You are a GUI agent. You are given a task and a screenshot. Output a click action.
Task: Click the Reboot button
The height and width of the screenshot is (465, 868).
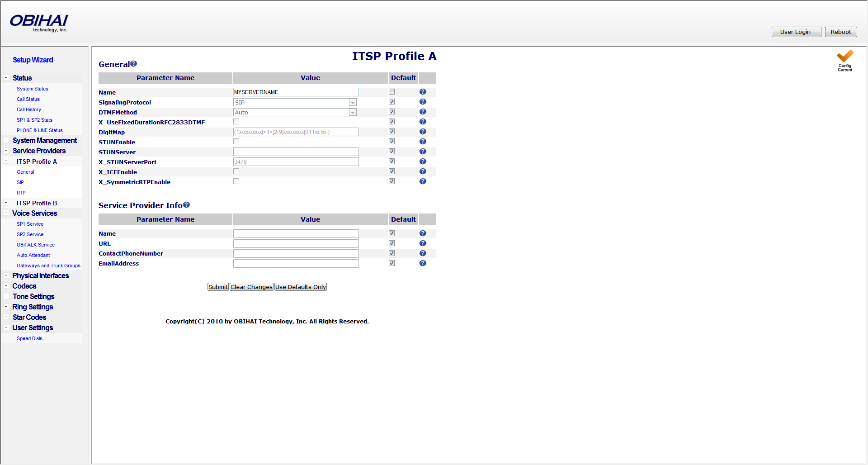click(841, 32)
